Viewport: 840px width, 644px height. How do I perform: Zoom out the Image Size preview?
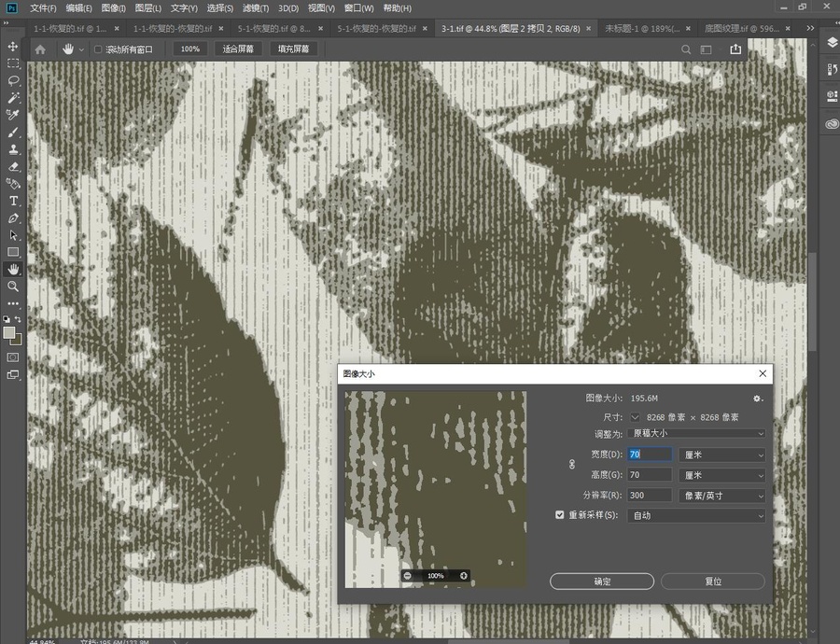tap(408, 576)
